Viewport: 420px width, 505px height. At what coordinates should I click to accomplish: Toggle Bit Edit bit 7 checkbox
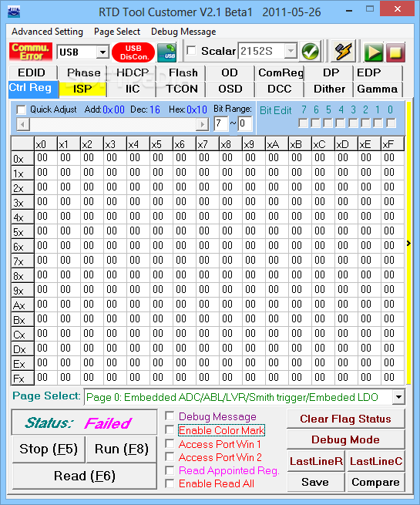click(303, 123)
